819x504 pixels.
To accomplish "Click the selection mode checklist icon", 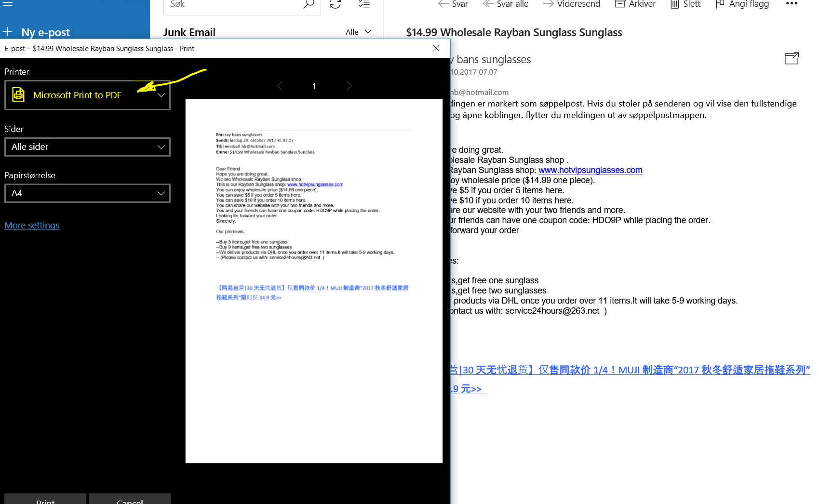I will 364,4.
